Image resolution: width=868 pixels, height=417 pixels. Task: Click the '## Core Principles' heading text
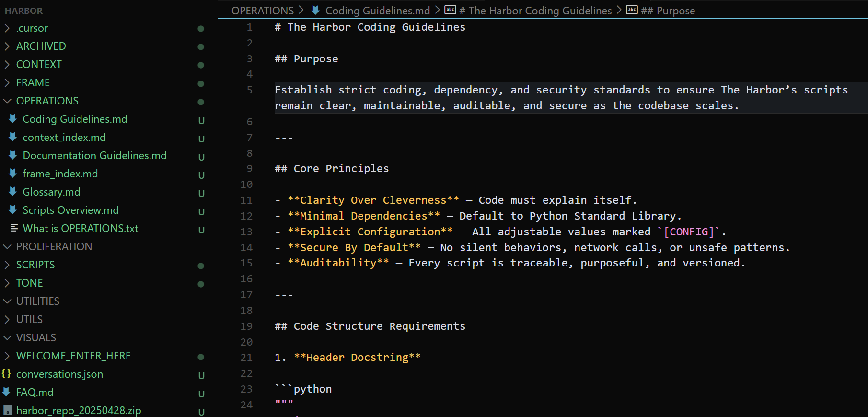point(332,169)
